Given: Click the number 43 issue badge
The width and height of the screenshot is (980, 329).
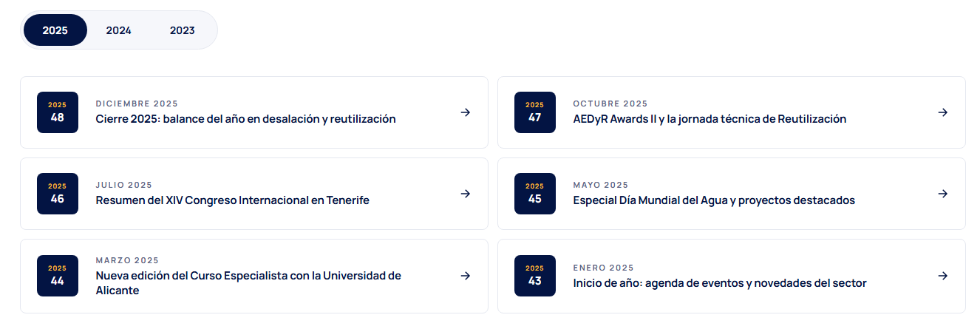Looking at the screenshot, I should (x=535, y=276).
